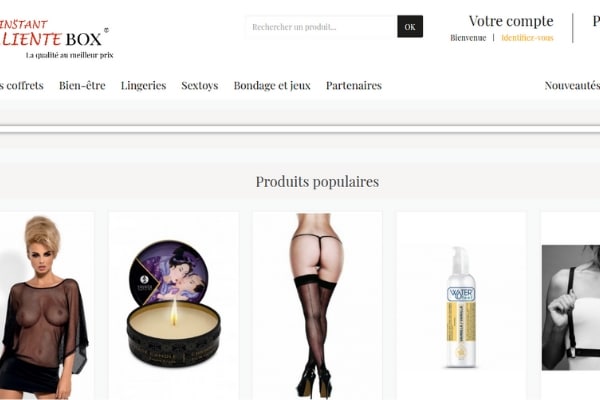Screen dimensions: 600x400
Task: Focus the Rechercher un produit search field
Action: click(x=321, y=27)
